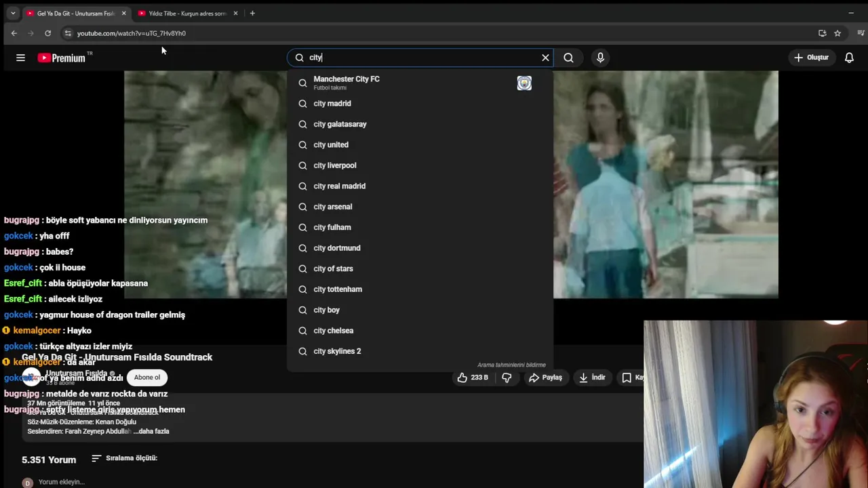Pick the city chelsea suggestion
The height and width of the screenshot is (488, 868).
click(419, 331)
